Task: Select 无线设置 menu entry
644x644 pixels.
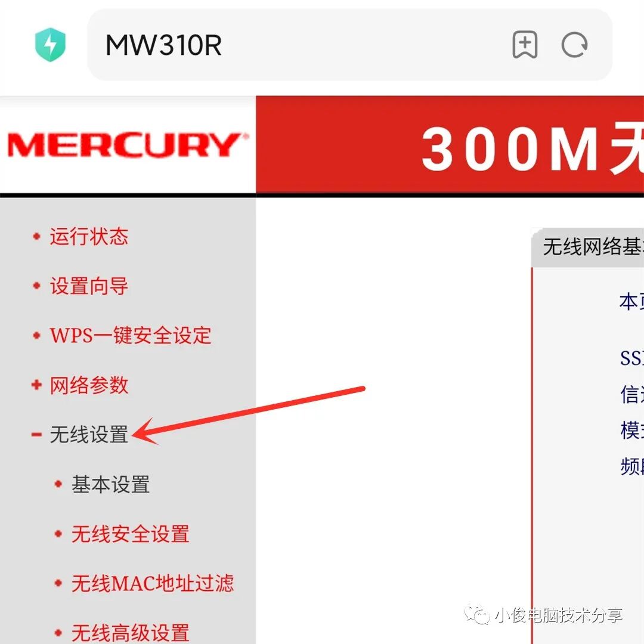Action: [89, 434]
